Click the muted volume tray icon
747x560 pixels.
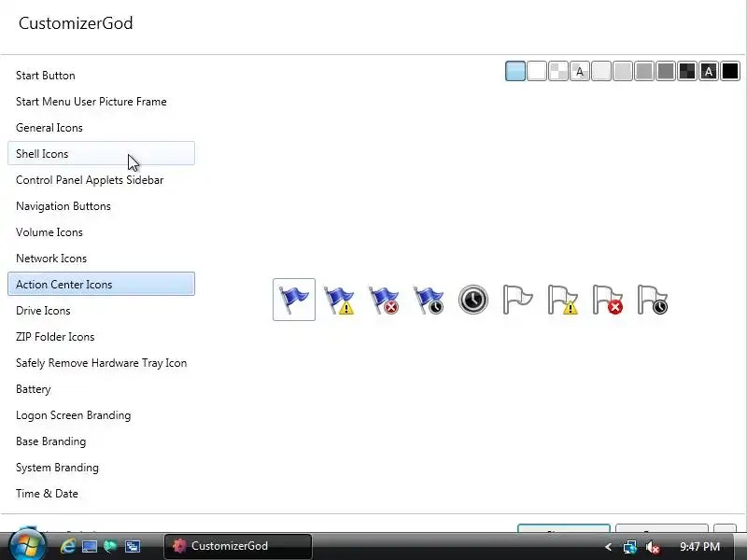tap(652, 547)
